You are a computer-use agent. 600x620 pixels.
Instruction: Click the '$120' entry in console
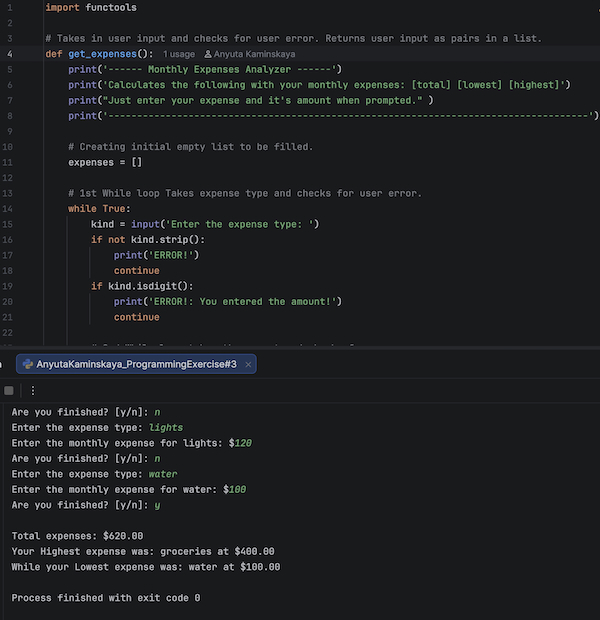240,443
